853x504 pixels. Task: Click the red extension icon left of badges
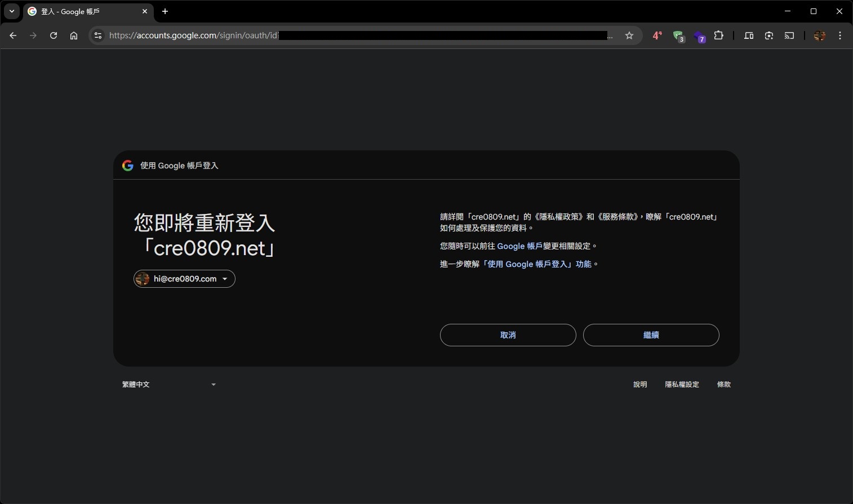point(656,35)
